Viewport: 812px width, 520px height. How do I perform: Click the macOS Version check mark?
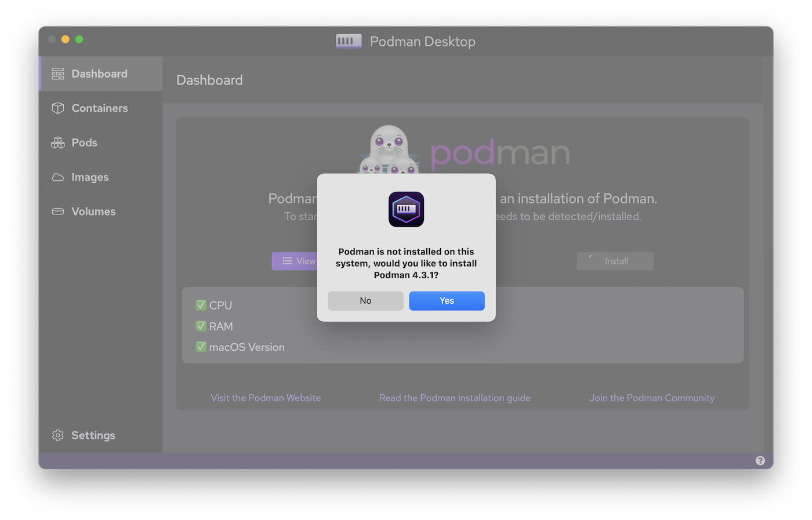[201, 347]
